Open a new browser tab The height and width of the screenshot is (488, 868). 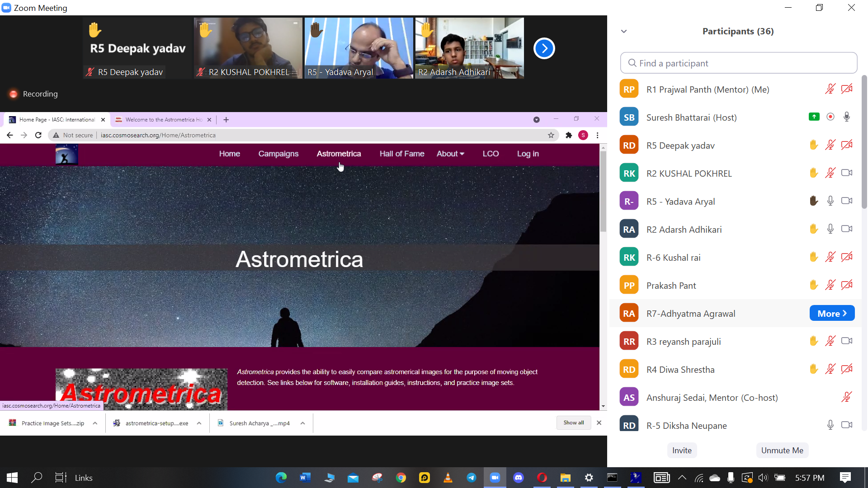coord(226,120)
